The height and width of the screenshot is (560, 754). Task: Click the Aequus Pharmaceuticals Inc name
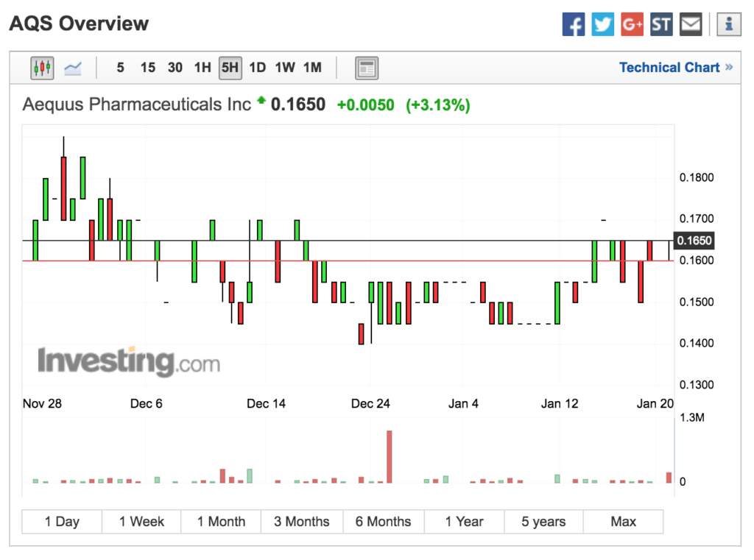pos(136,104)
